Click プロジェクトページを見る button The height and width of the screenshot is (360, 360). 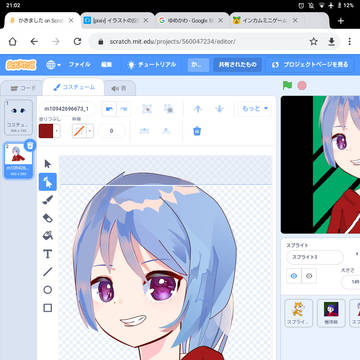(311, 65)
